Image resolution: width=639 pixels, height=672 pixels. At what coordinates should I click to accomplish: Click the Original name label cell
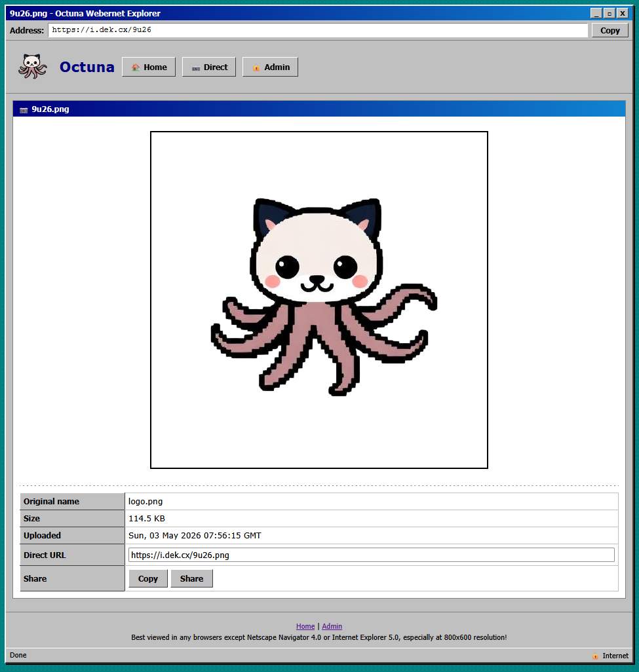(x=72, y=502)
